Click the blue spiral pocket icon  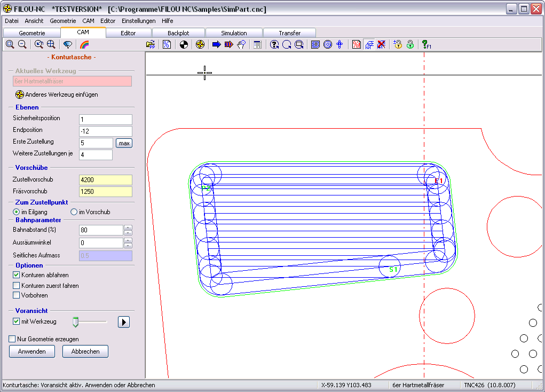328,45
